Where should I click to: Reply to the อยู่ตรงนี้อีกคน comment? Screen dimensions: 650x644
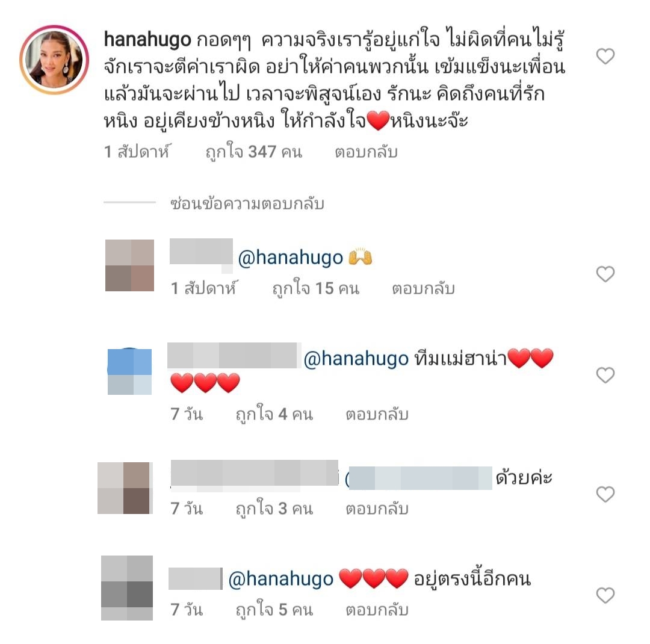(377, 610)
